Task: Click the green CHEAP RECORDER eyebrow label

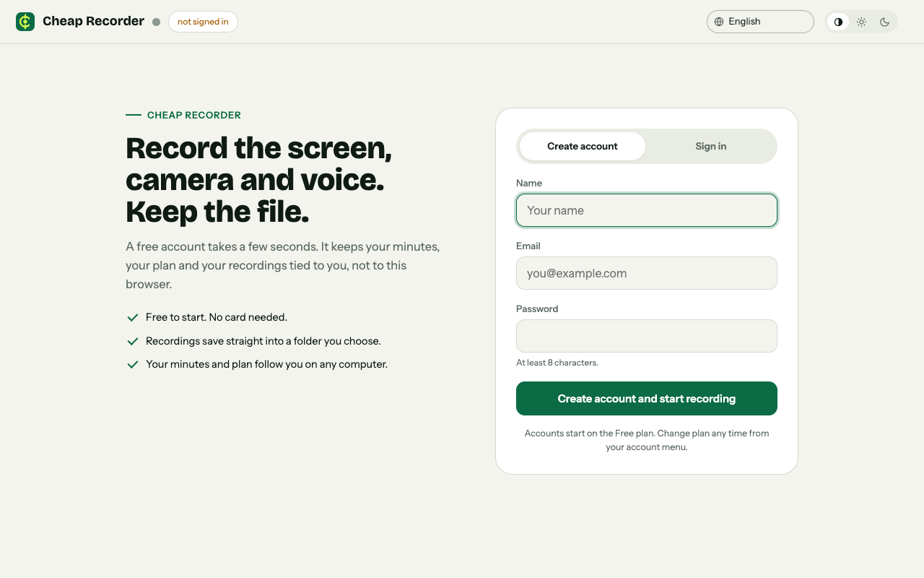Action: (x=194, y=115)
